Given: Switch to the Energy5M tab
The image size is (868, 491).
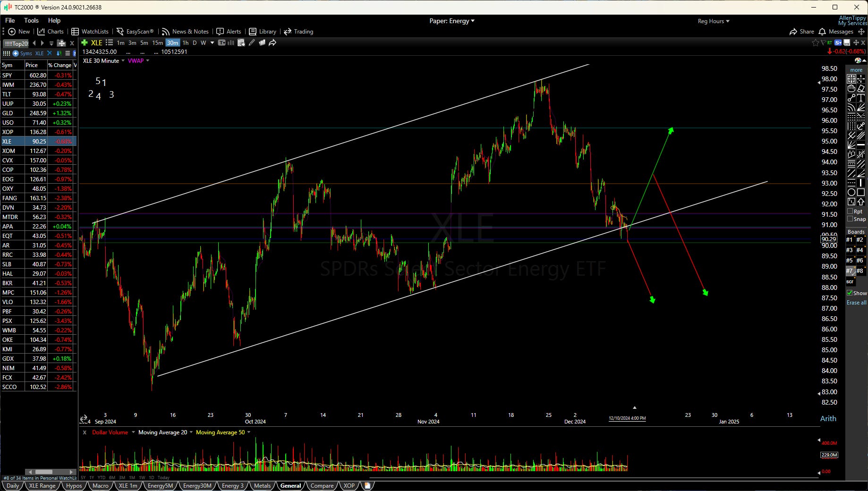Looking at the screenshot, I should 160,486.
